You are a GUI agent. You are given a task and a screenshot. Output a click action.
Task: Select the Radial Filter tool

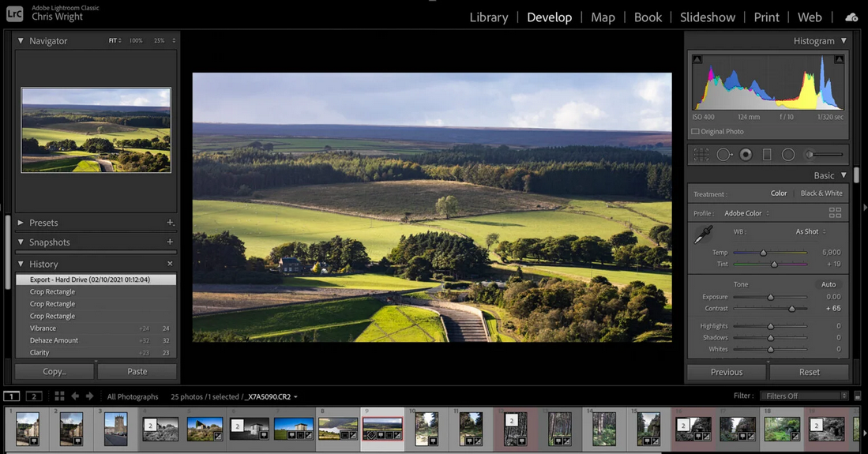pos(788,155)
